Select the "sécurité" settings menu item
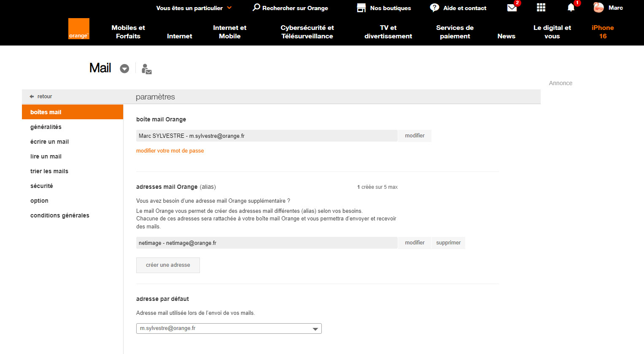The height and width of the screenshot is (354, 644). (x=42, y=186)
